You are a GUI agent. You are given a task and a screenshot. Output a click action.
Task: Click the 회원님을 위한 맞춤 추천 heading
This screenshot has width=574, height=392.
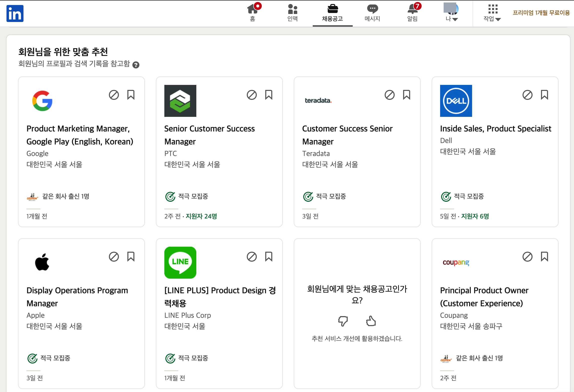click(63, 52)
